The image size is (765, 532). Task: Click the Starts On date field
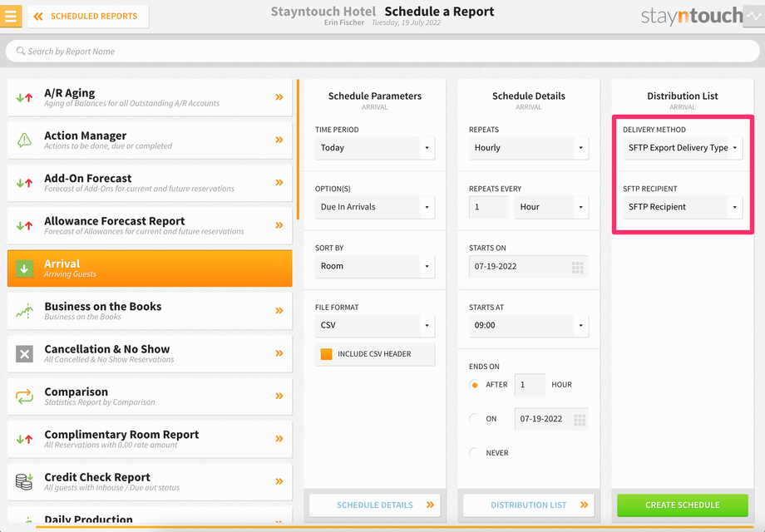(529, 266)
